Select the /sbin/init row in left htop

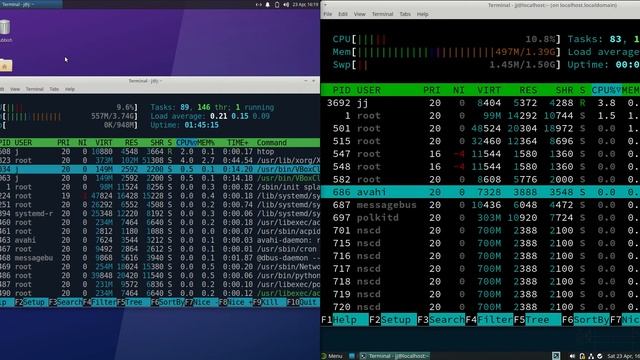(x=160, y=187)
